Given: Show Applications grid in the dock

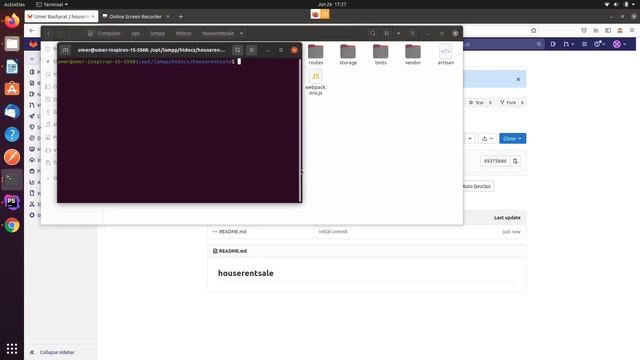Looking at the screenshot, I should (12, 349).
